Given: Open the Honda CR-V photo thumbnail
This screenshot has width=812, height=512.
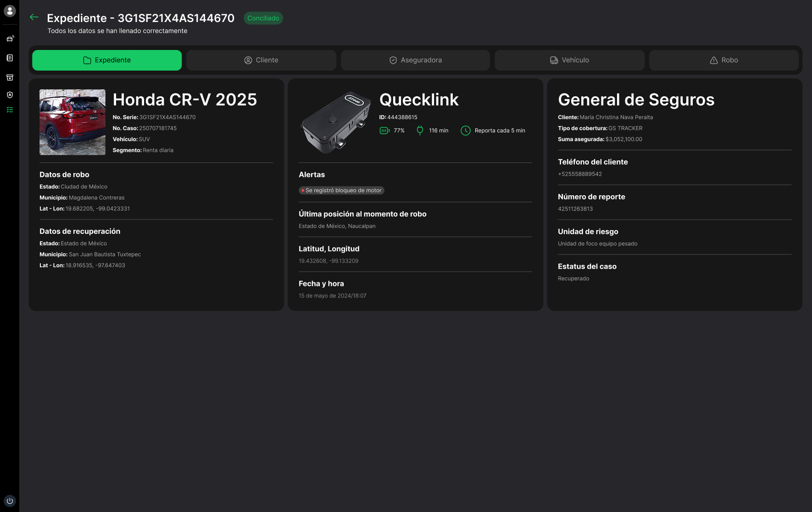Looking at the screenshot, I should (x=72, y=122).
